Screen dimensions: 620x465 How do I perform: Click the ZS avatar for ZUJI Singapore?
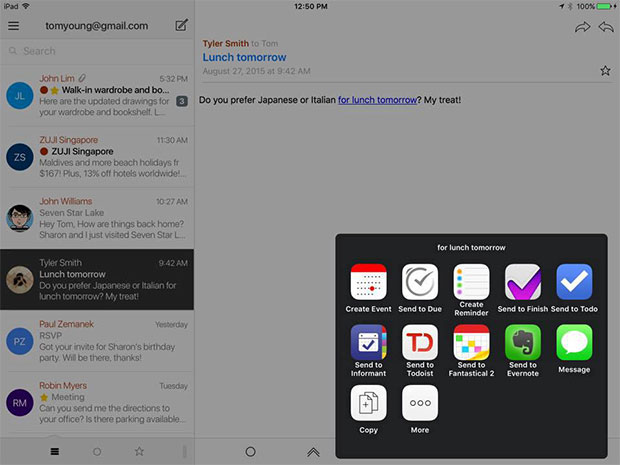19,157
